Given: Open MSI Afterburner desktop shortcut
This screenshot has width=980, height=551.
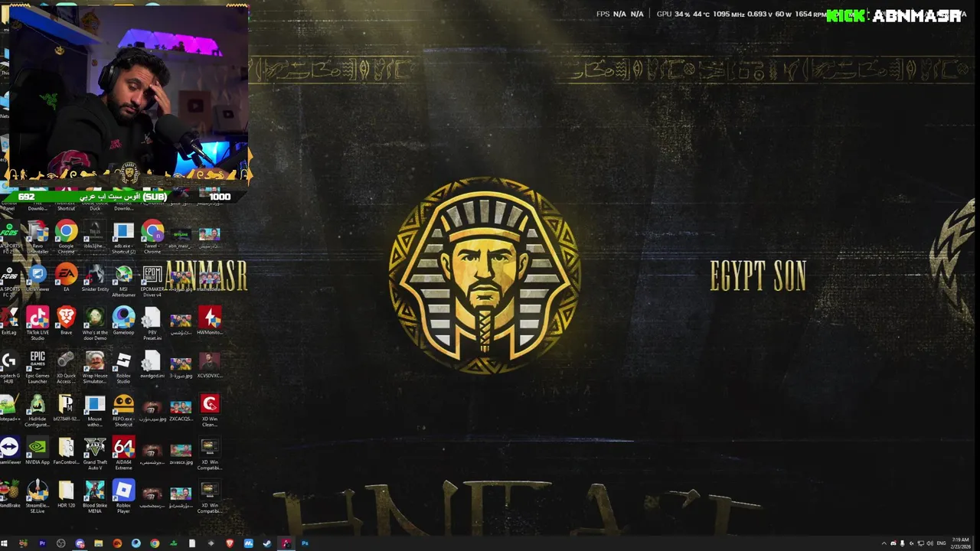Looking at the screenshot, I should (123, 280).
